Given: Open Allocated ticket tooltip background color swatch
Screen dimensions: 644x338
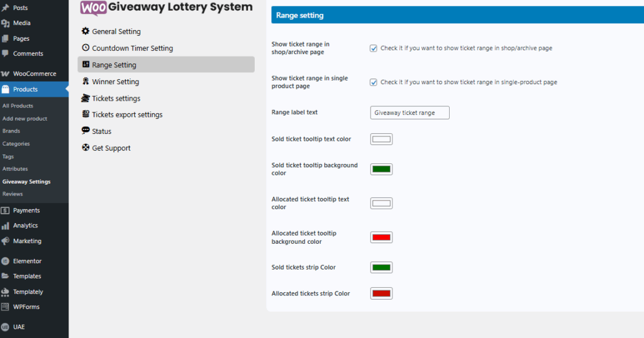Looking at the screenshot, I should click(381, 237).
